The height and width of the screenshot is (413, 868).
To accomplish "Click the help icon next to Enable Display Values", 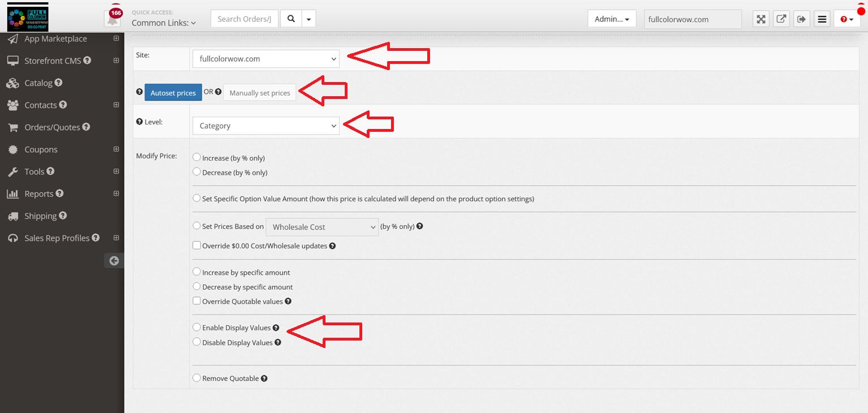I will tap(276, 328).
